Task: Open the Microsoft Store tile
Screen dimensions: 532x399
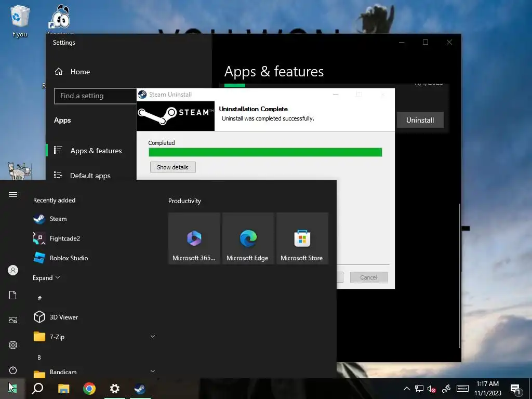Action: (302, 238)
